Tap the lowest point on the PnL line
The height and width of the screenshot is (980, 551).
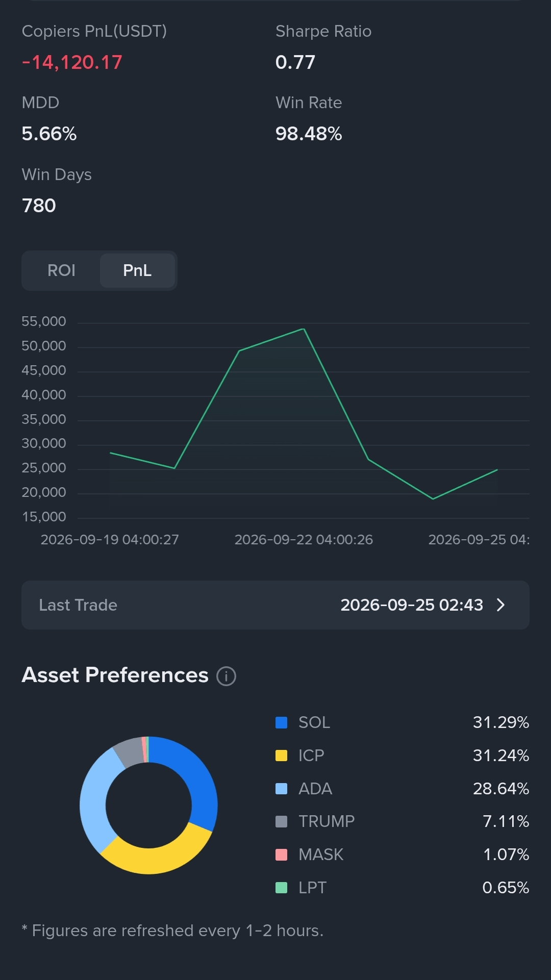coord(433,498)
